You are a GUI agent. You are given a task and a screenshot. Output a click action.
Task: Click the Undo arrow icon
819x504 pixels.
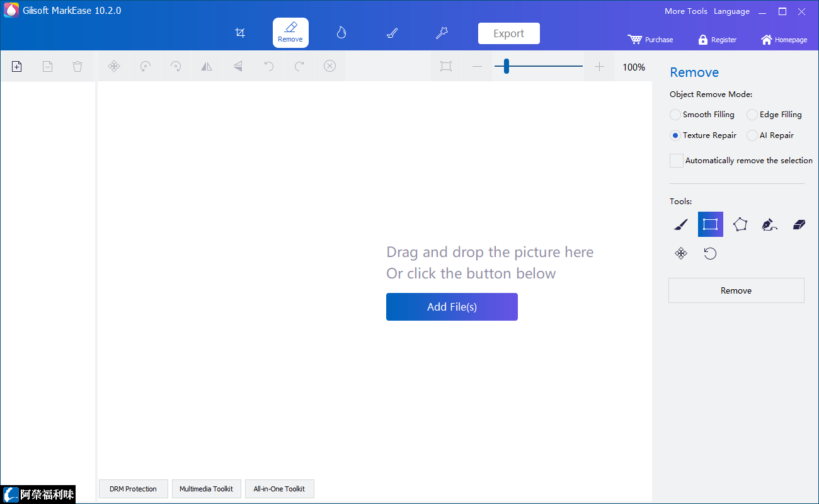pyautogui.click(x=268, y=66)
